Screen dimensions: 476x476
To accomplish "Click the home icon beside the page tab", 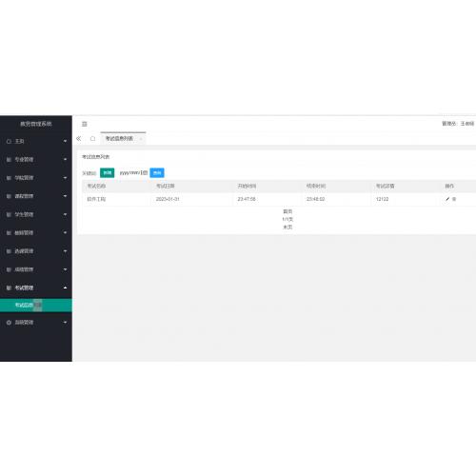I will coord(92,139).
